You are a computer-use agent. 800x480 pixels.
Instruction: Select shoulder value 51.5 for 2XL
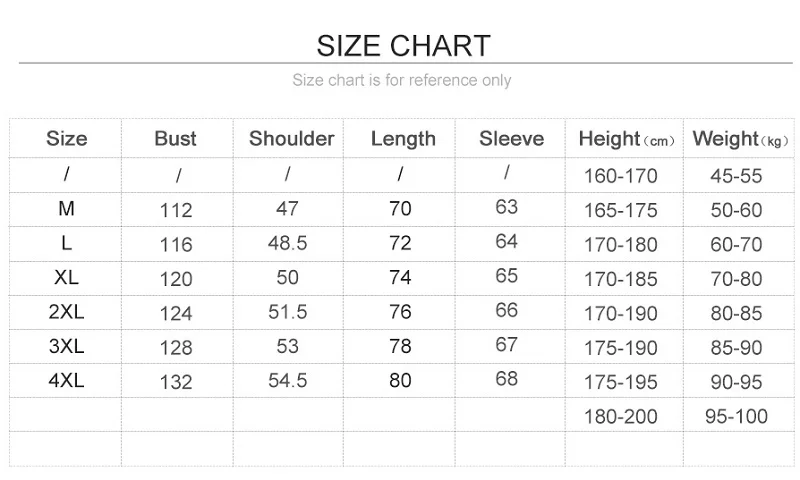[287, 312]
